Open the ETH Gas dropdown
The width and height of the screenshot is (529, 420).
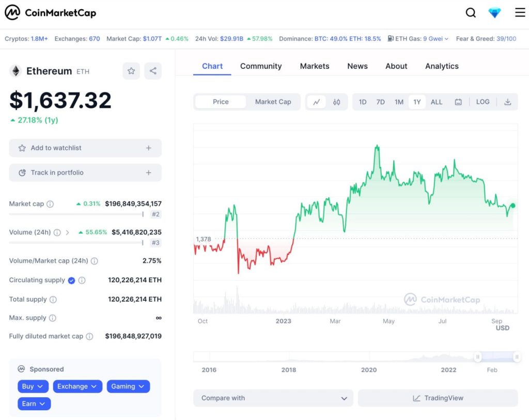click(418, 39)
